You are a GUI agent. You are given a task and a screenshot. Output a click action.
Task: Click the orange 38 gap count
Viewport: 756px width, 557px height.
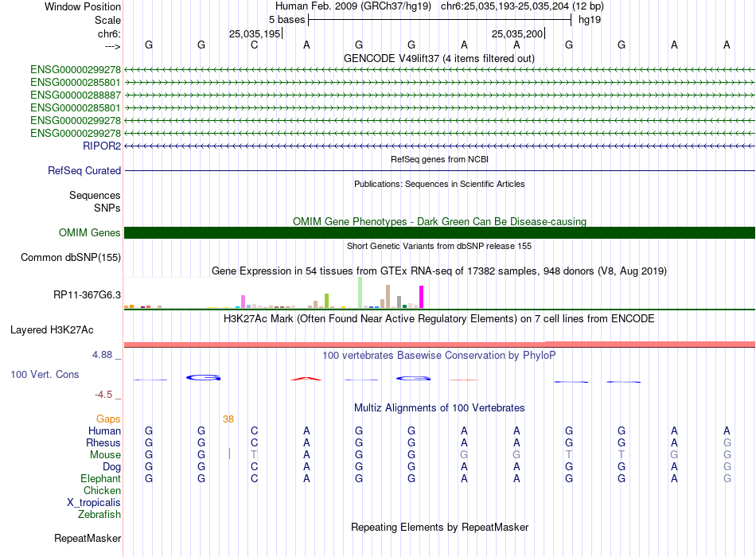click(x=228, y=419)
